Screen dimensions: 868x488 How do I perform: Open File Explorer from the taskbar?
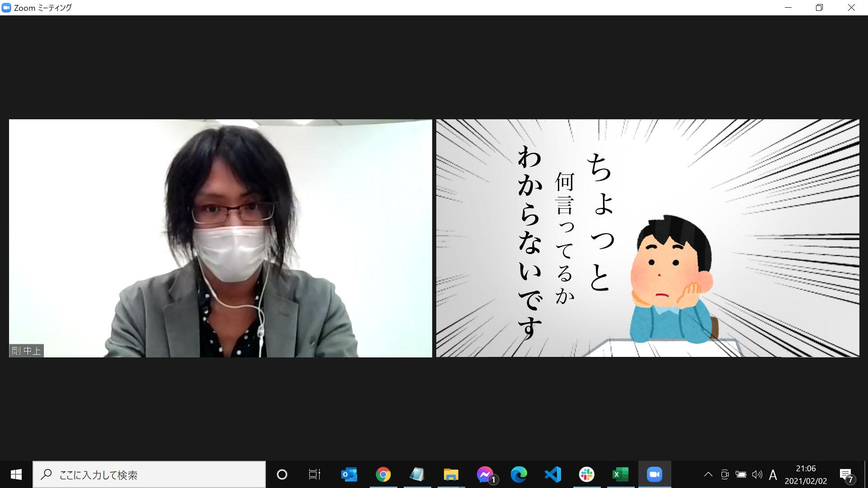click(x=451, y=474)
